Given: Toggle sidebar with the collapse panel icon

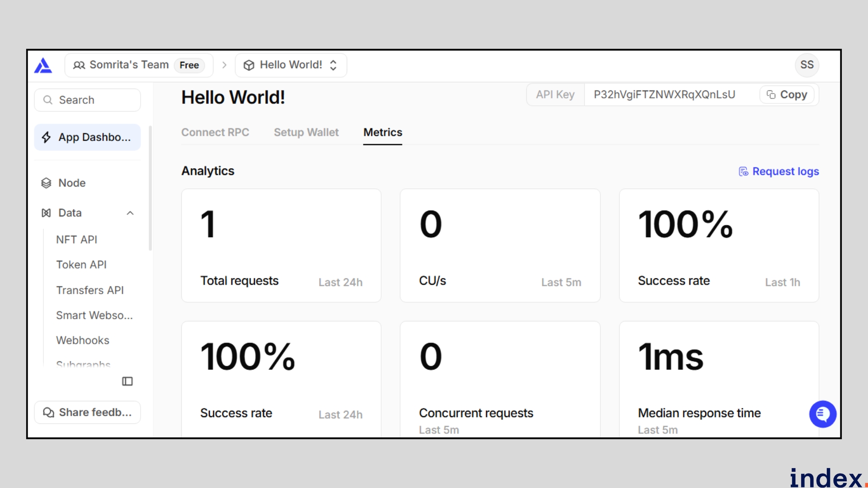Looking at the screenshot, I should [127, 381].
